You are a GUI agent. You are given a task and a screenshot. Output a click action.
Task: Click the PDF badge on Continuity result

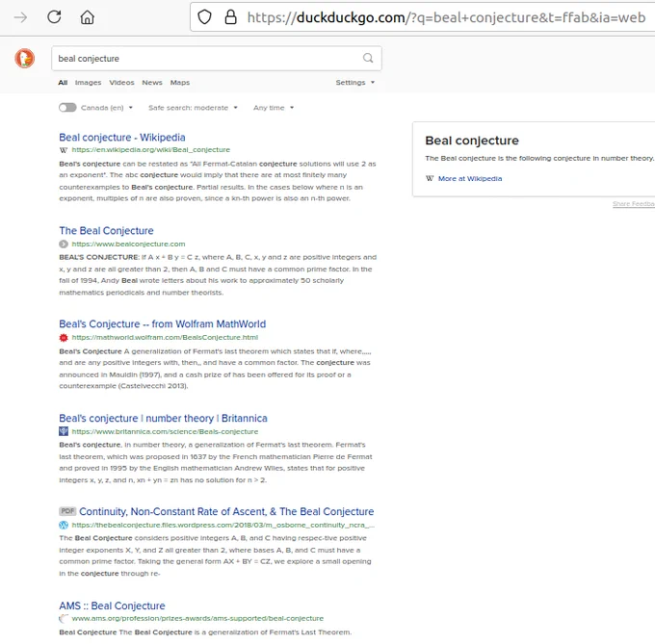point(67,511)
